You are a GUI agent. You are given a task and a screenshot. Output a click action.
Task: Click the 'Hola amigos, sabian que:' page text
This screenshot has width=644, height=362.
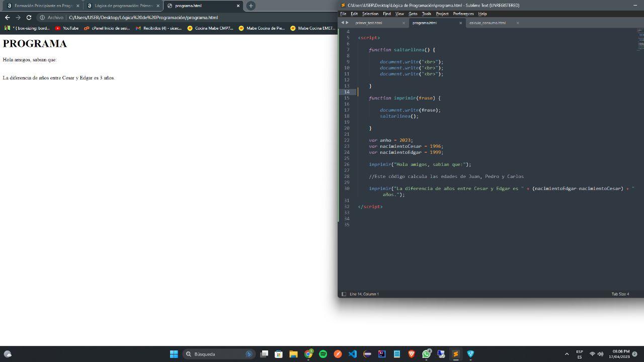click(x=30, y=60)
